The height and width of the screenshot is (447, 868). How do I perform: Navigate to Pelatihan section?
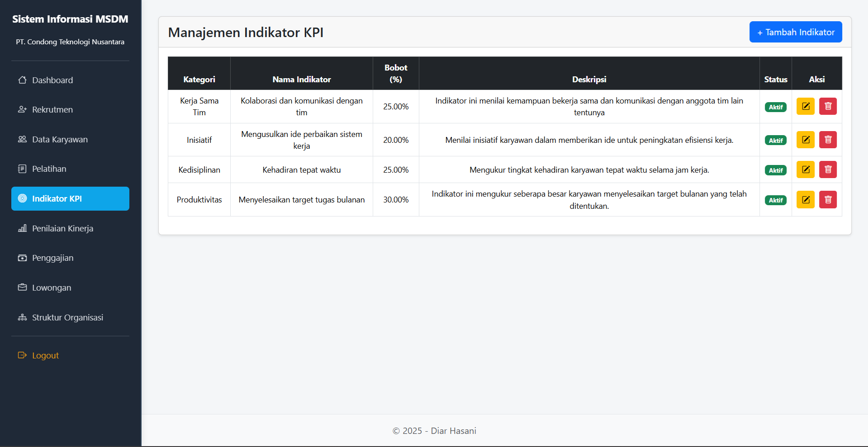coord(49,169)
